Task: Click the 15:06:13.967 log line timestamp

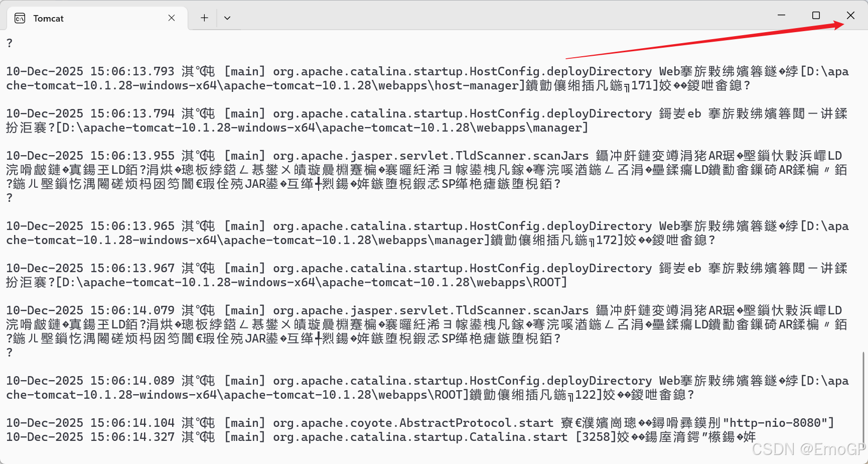Action: [x=90, y=268]
